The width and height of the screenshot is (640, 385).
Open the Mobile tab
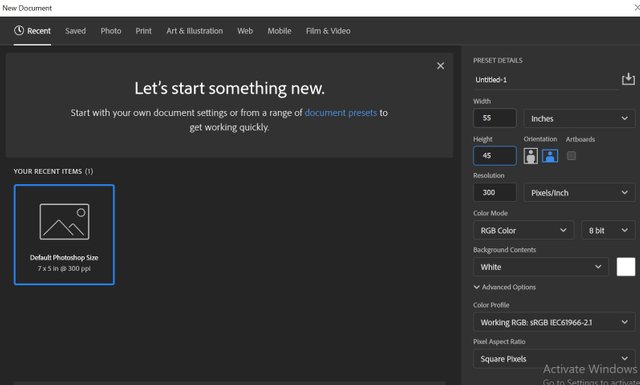click(x=280, y=31)
